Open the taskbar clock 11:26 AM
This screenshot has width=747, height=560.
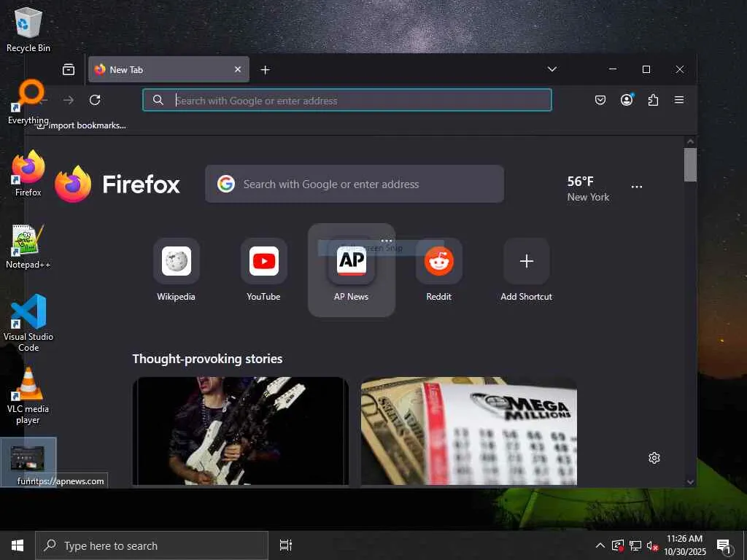click(684, 545)
